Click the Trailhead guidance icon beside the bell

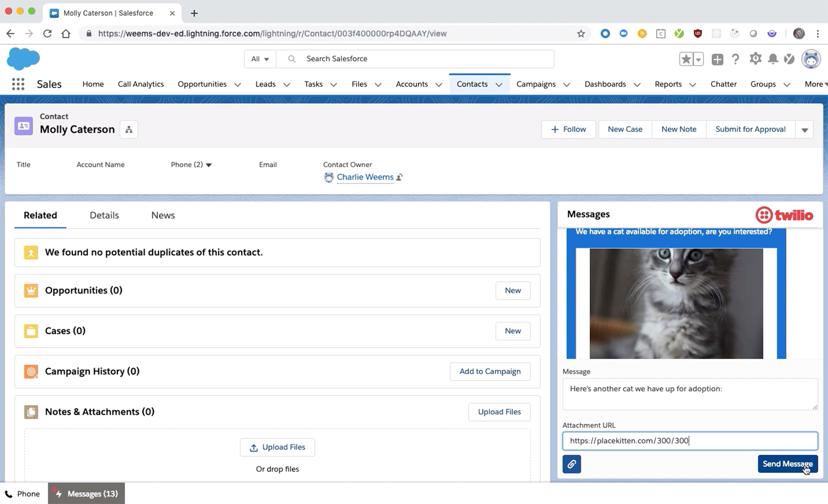pyautogui.click(x=790, y=59)
